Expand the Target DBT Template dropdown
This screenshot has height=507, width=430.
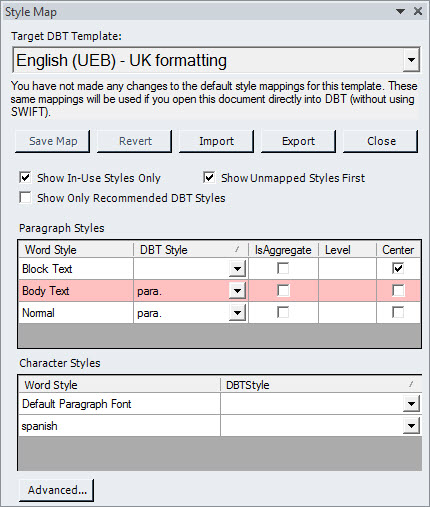(411, 60)
